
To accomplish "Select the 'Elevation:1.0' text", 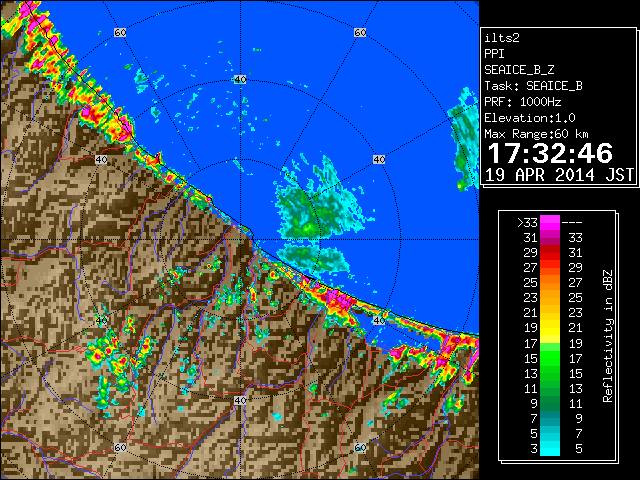I will pyautogui.click(x=530, y=118).
